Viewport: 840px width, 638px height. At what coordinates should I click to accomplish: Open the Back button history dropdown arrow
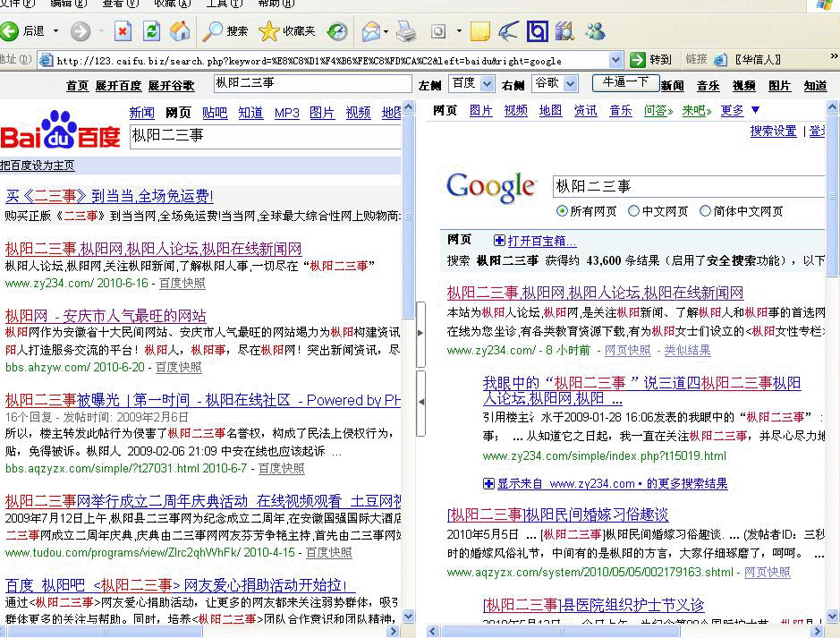click(x=55, y=31)
